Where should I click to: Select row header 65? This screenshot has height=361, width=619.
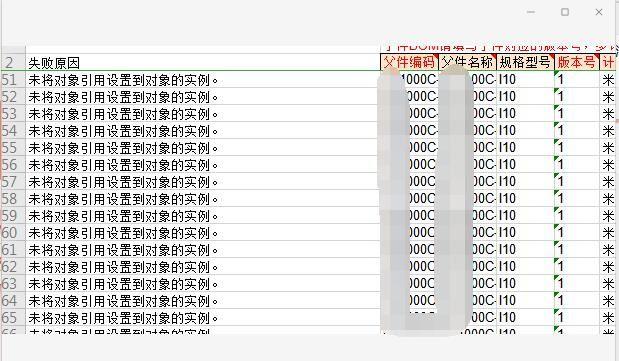click(x=13, y=318)
